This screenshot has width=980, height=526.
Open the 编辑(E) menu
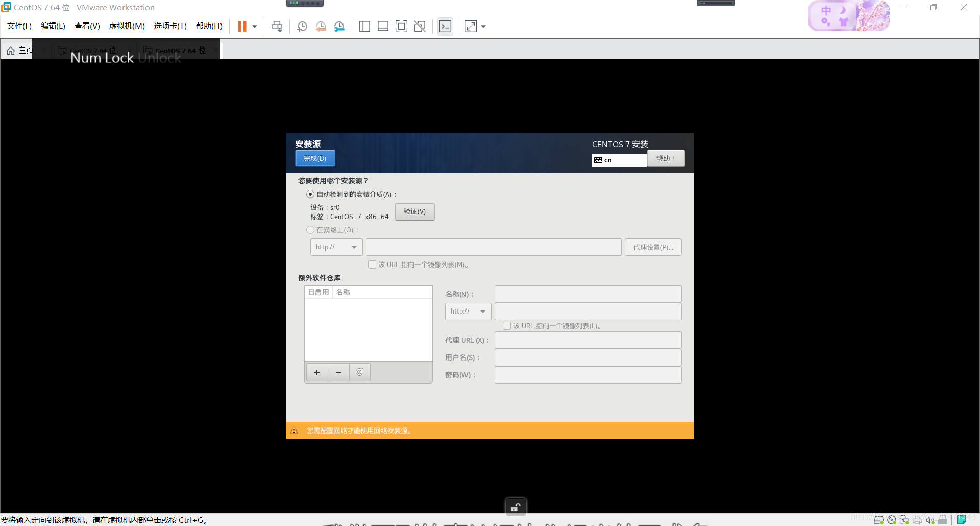(x=53, y=26)
